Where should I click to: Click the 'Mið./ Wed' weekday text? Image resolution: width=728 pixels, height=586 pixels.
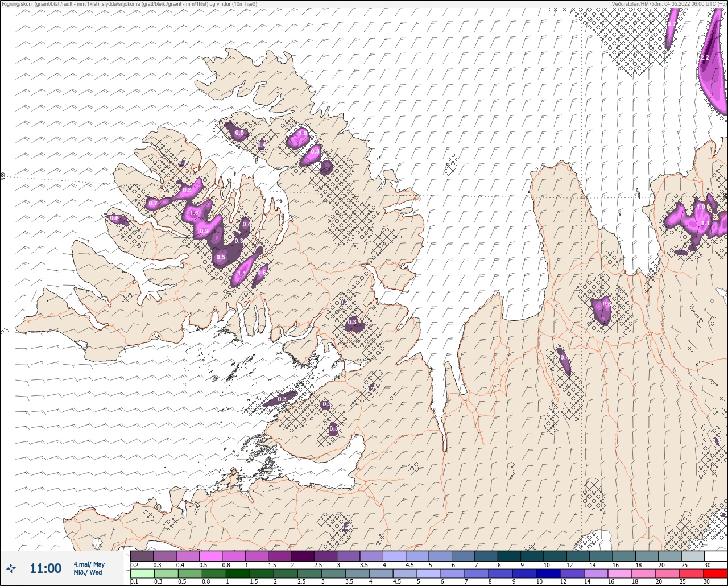point(88,572)
